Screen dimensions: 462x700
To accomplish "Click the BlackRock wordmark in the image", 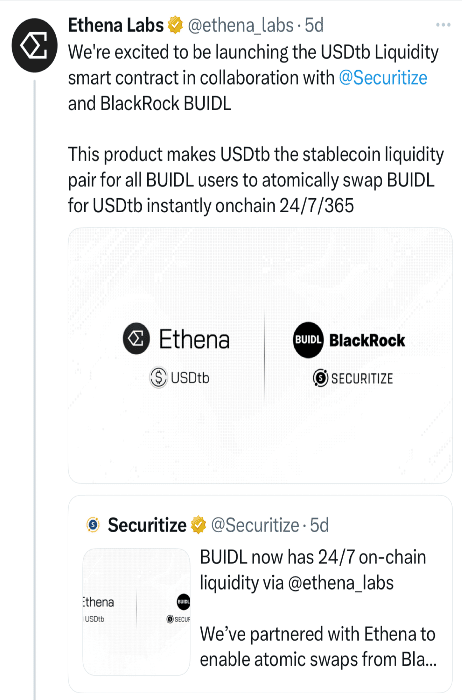I will click(x=367, y=340).
